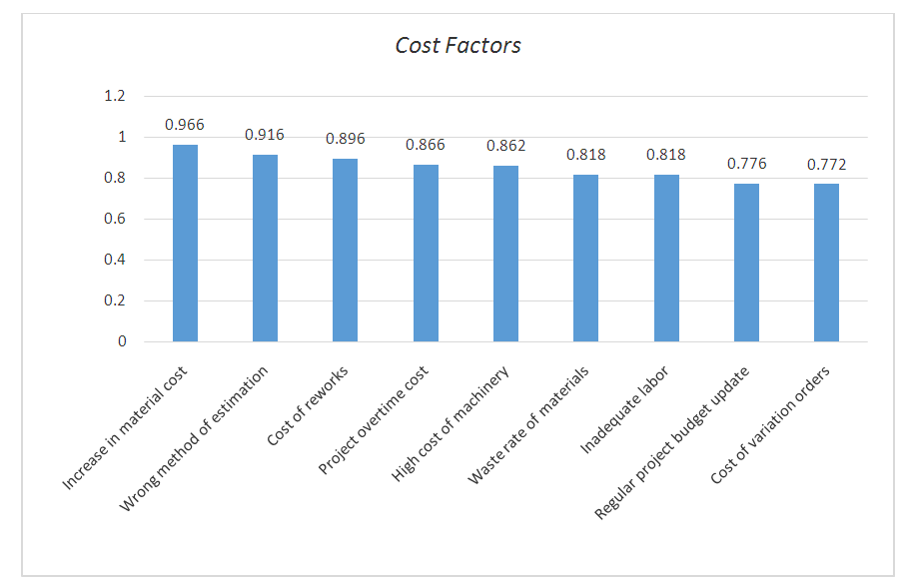Select the 0.776 data label
The image size is (910, 588).
pyautogui.click(x=746, y=164)
